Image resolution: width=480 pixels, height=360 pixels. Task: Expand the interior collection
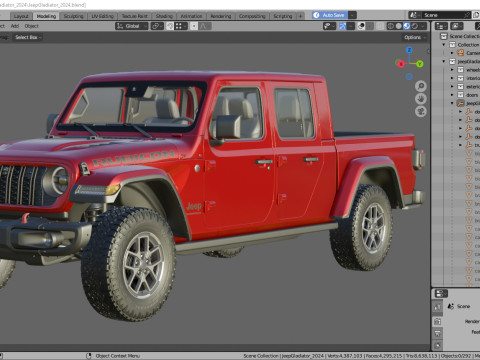click(452, 78)
